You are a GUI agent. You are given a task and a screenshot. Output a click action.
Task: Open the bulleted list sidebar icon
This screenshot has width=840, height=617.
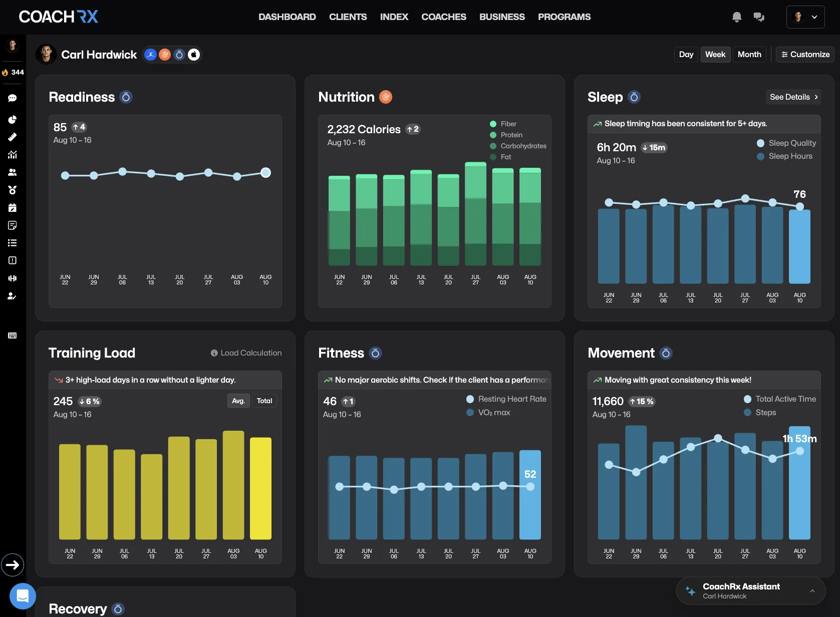click(x=13, y=243)
